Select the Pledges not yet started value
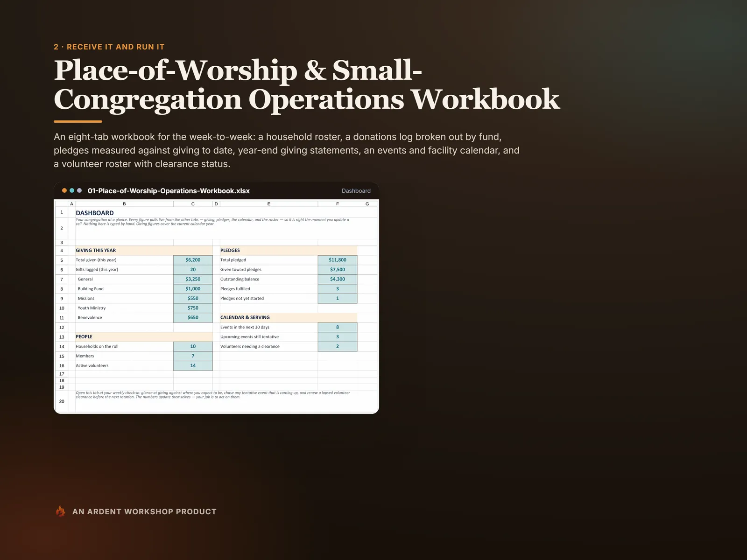The image size is (747, 560). coord(338,298)
